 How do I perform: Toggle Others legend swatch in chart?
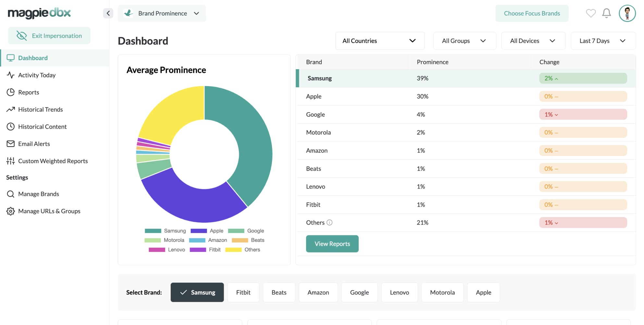233,250
